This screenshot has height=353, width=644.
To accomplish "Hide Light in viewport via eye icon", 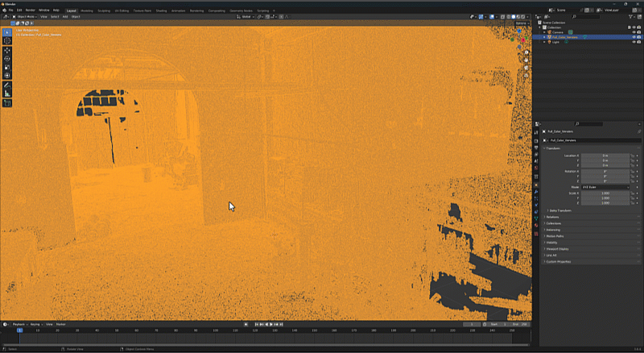I will pos(634,42).
